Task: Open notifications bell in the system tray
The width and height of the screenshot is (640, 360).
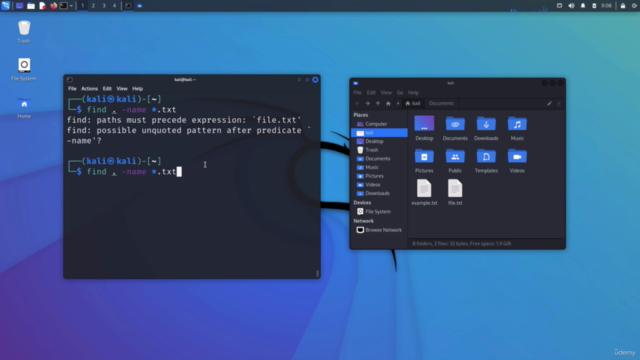Action: pyautogui.click(x=583, y=6)
